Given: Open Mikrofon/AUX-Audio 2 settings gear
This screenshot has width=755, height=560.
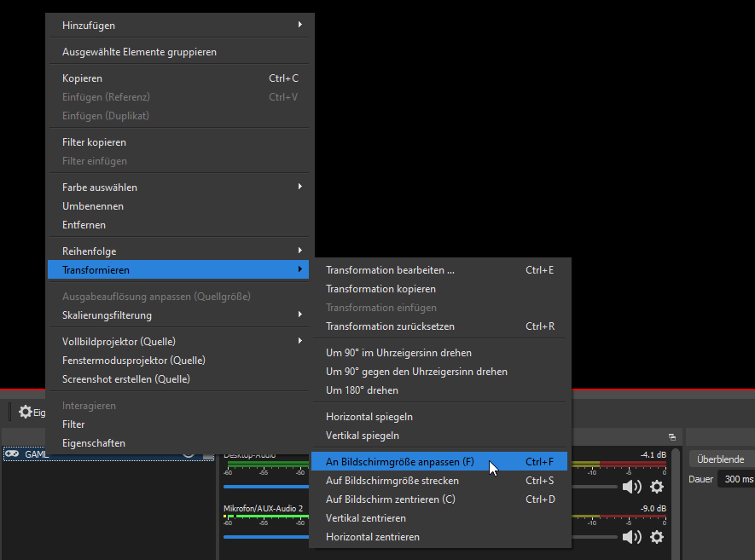Looking at the screenshot, I should coord(656,537).
